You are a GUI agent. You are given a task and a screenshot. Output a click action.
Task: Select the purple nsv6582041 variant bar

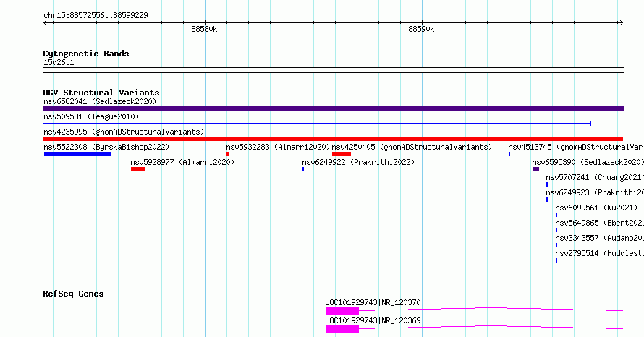(333, 108)
